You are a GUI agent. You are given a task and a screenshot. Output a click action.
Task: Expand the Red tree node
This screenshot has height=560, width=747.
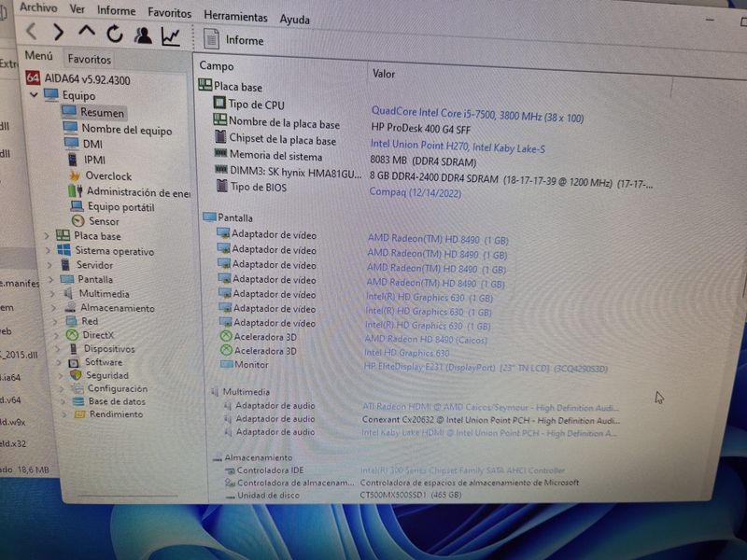pyautogui.click(x=56, y=322)
